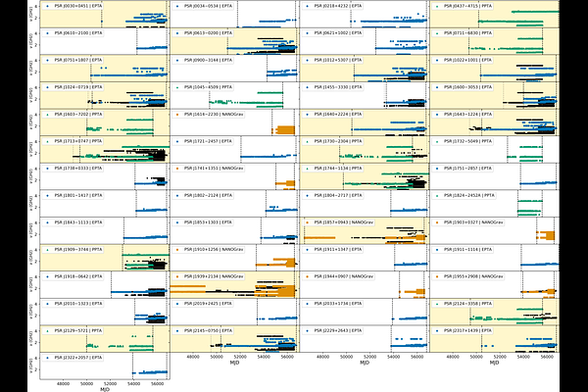Click the 'PSR J0621+1002 | EPTA' label
588x392 pixels.
[338, 33]
